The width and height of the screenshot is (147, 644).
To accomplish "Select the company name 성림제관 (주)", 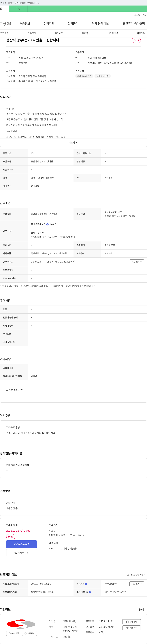I will coord(69,621).
